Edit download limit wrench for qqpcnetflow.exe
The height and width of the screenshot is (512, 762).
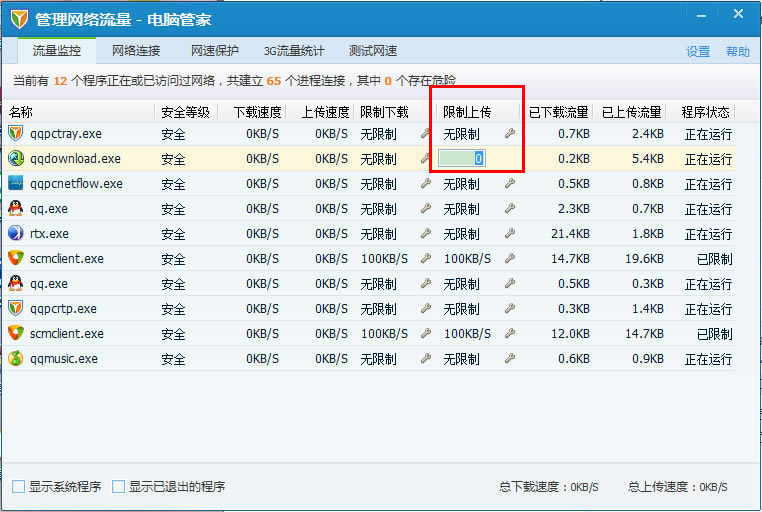coord(426,183)
